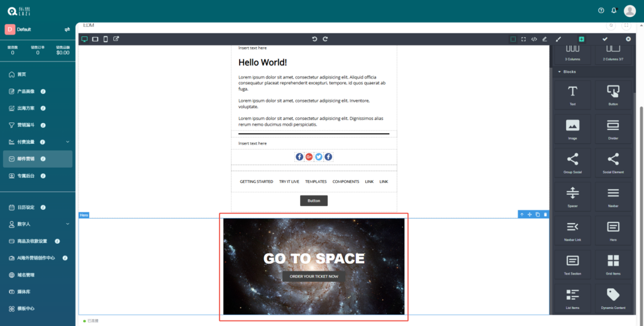This screenshot has width=644, height=326.
Task: Select the Spacer block
Action: 572,196
